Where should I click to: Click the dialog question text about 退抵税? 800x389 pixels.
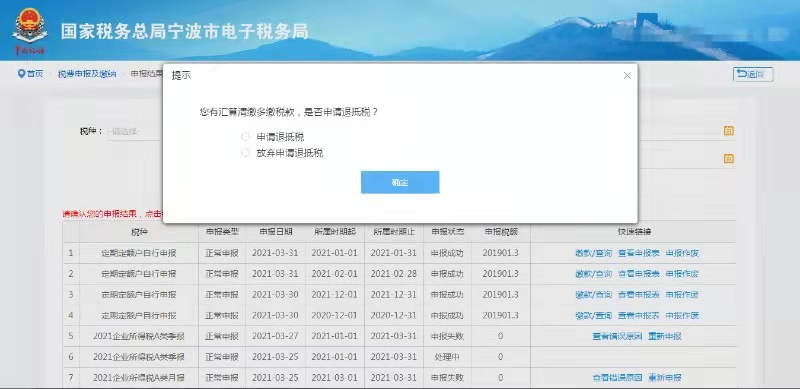289,112
